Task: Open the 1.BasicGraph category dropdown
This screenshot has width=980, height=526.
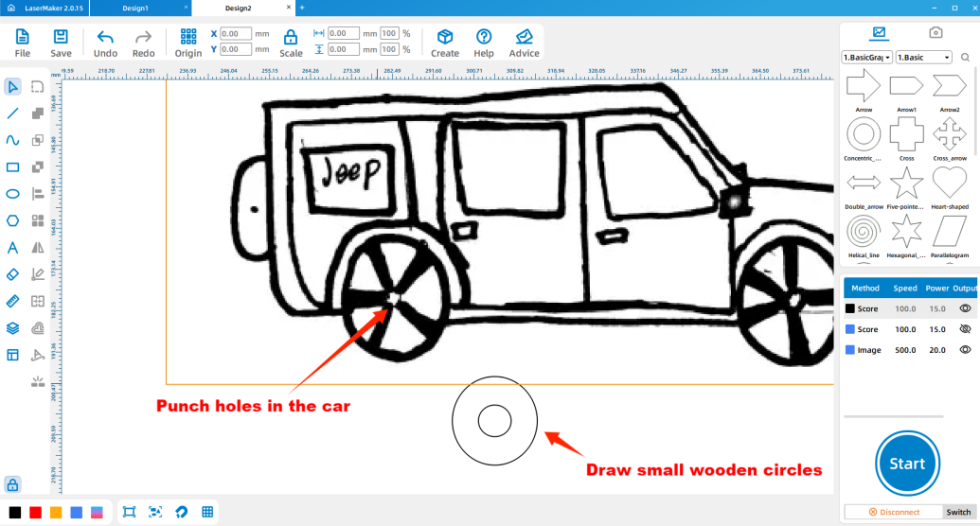Action: click(867, 58)
